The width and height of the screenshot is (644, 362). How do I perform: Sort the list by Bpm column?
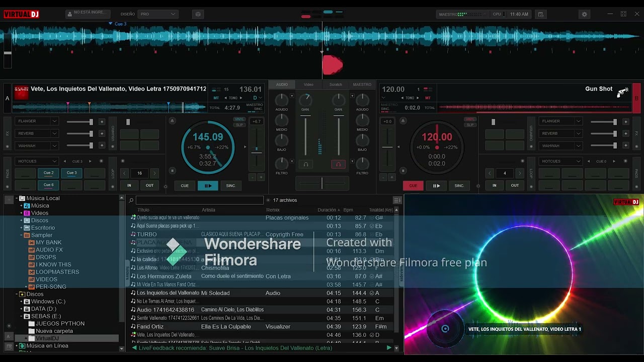tap(348, 210)
